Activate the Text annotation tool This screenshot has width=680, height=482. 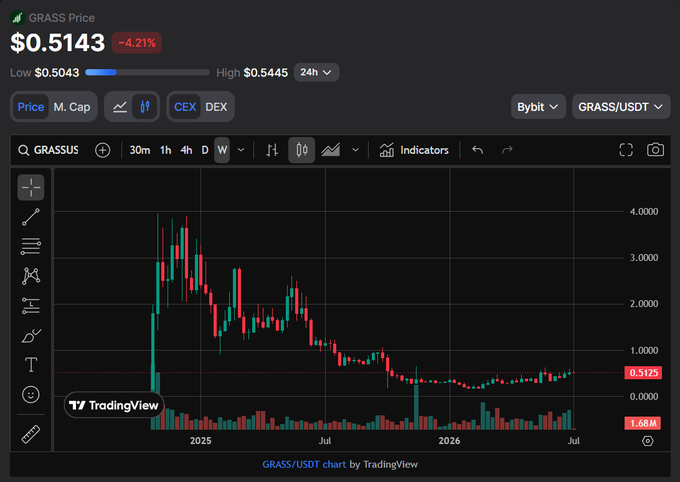[x=31, y=365]
